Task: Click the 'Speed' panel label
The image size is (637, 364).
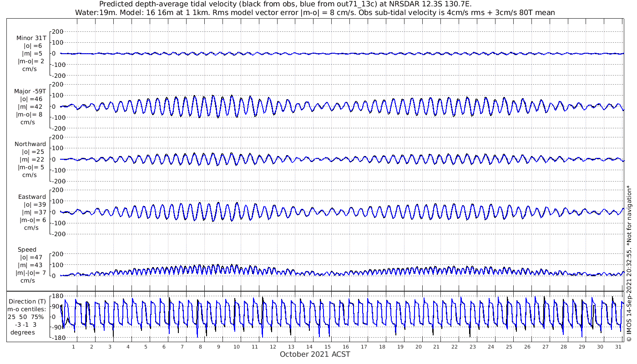Action: [x=27, y=249]
